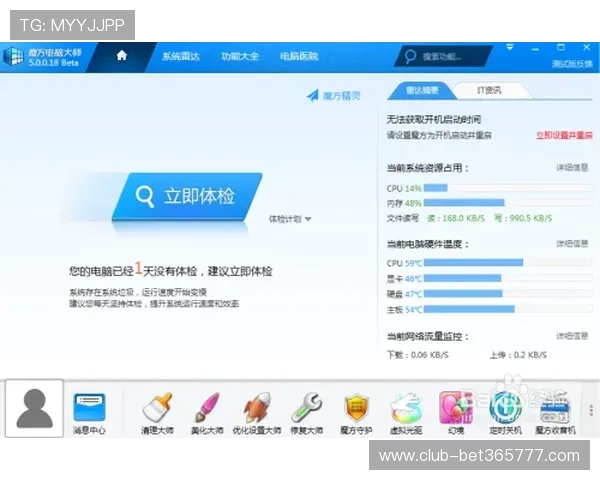
Task: Launch 魔方收音机 radio tool
Action: [555, 414]
